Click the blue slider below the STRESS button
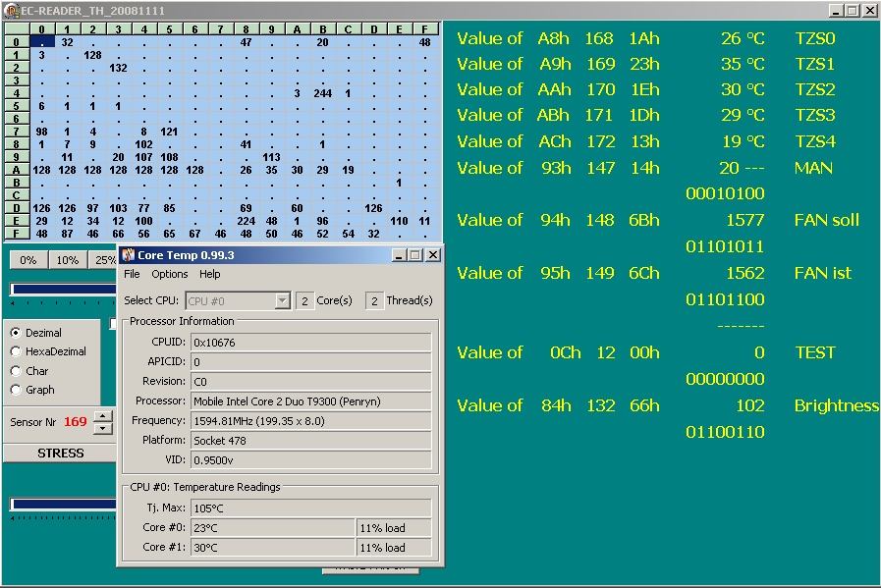The width and height of the screenshot is (881, 588). tap(64, 505)
